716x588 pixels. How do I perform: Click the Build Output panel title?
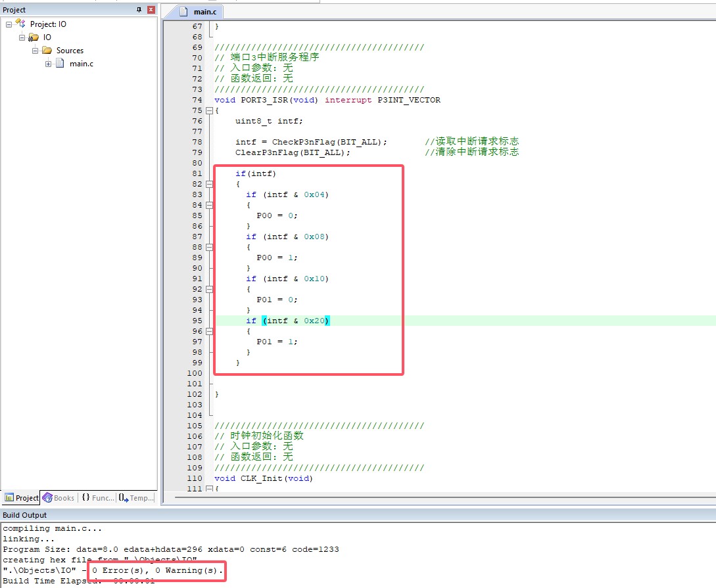[25, 515]
